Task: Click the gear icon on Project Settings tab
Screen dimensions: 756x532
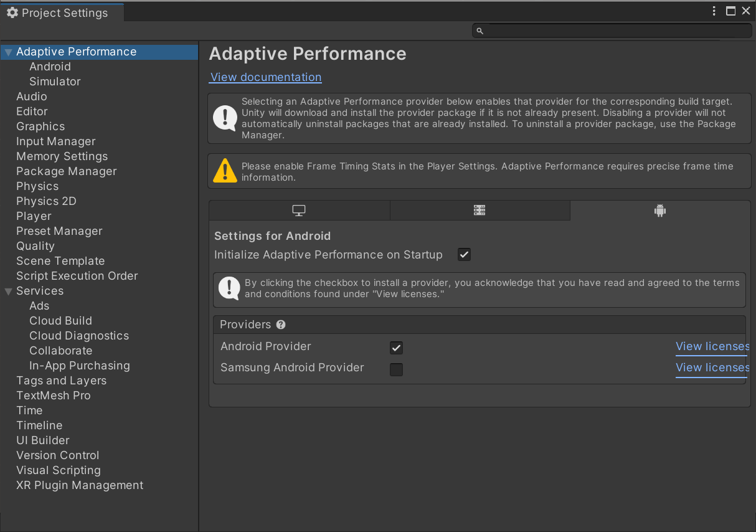Action: [x=12, y=12]
